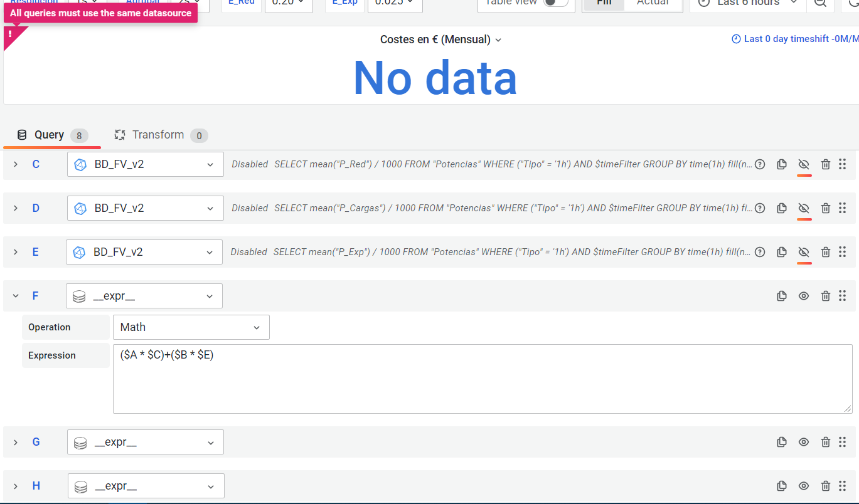Open the Math operation dropdown
859x504 pixels.
click(x=191, y=327)
